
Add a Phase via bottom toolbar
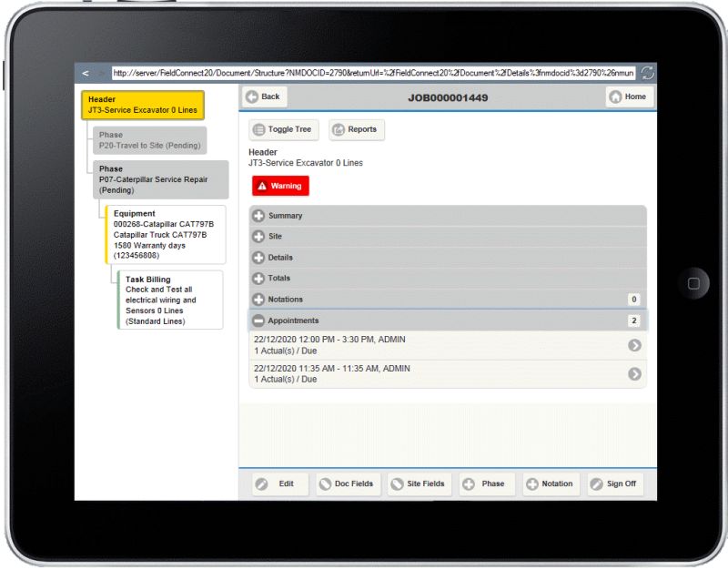487,484
